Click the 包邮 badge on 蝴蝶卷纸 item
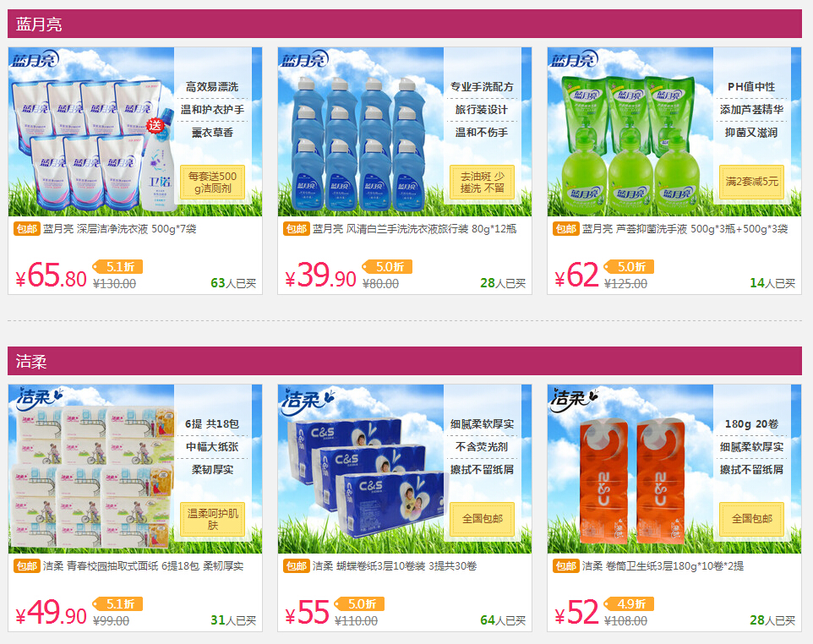Viewport: 813px width, 644px height. click(x=297, y=565)
